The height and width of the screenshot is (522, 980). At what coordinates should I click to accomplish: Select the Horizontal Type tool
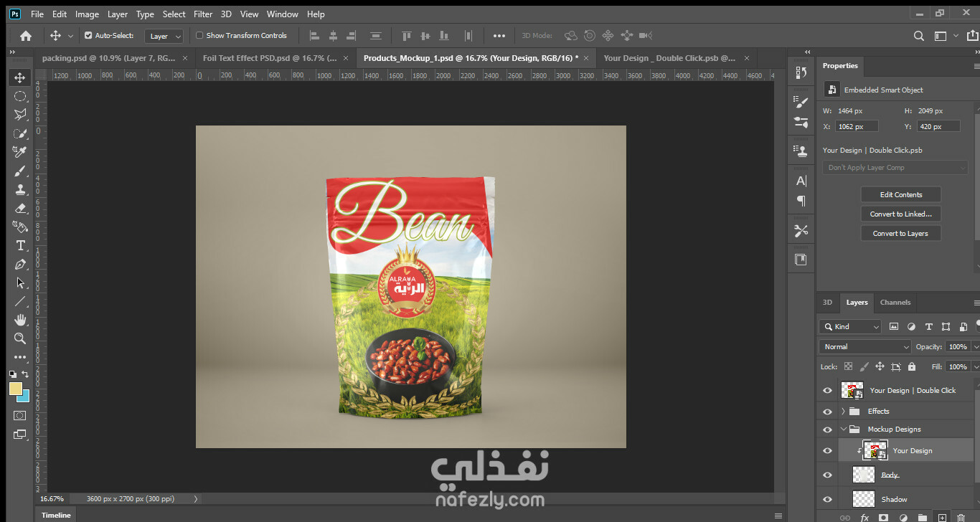coord(20,245)
